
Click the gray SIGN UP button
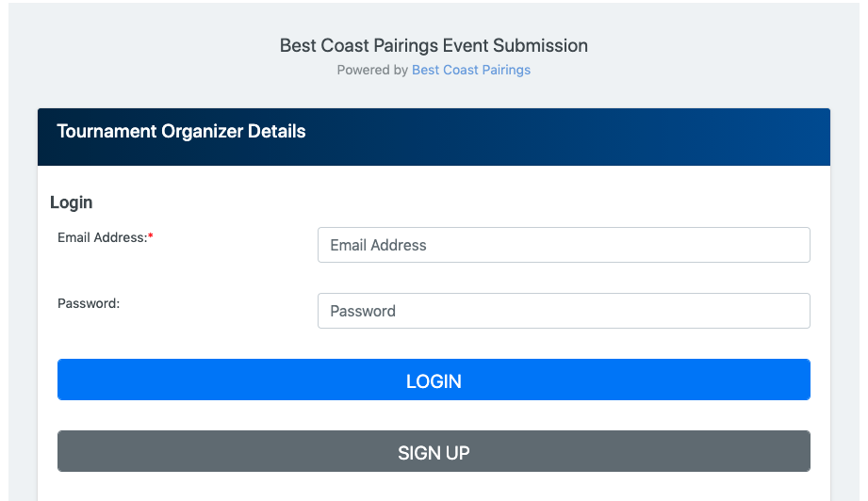434,451
